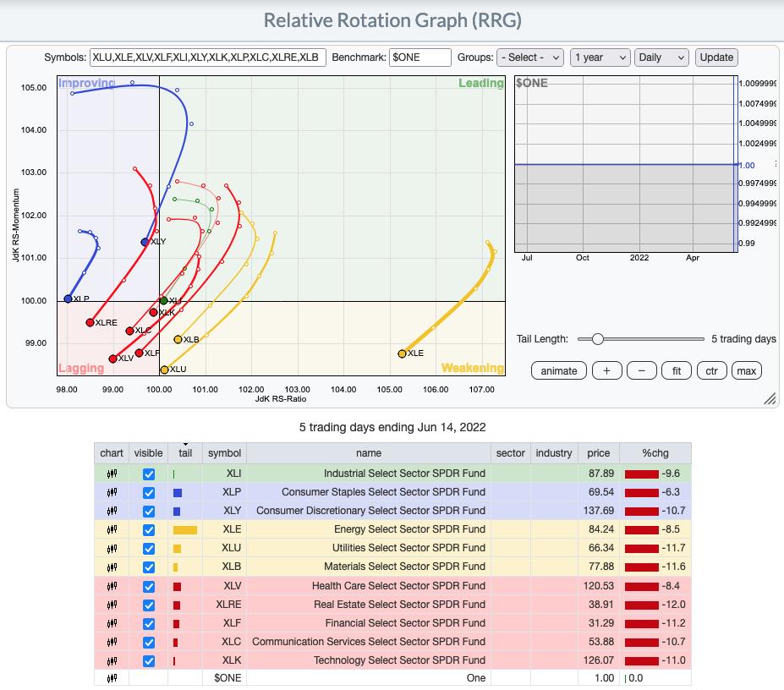The image size is (784, 690).
Task: Open the 1 year period dropdown
Action: [600, 57]
